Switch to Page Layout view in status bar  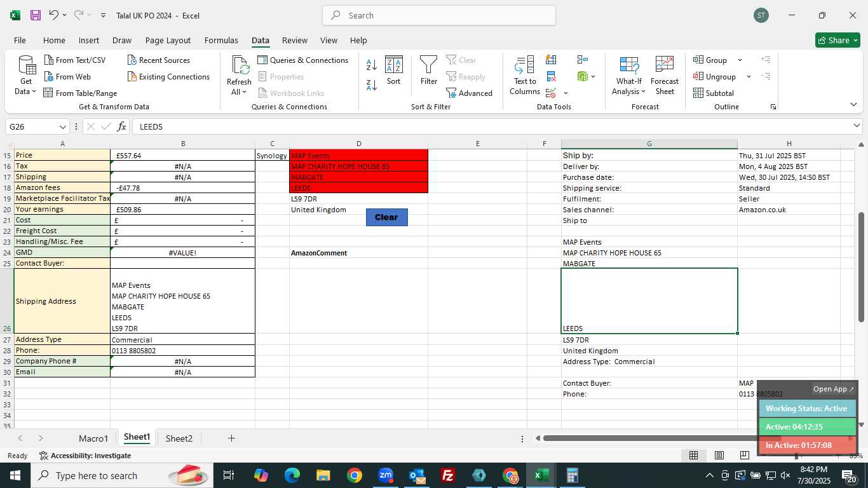(x=719, y=455)
